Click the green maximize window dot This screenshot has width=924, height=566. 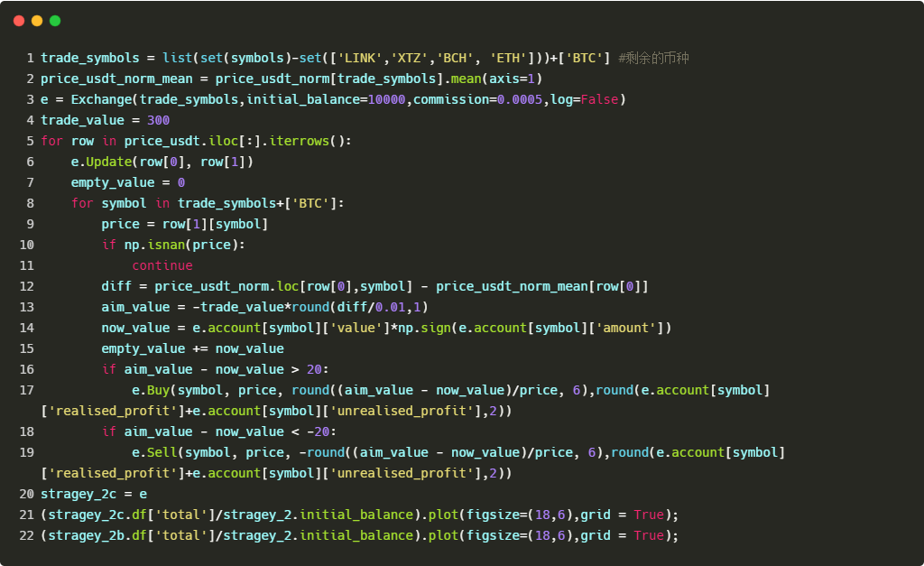55,22
